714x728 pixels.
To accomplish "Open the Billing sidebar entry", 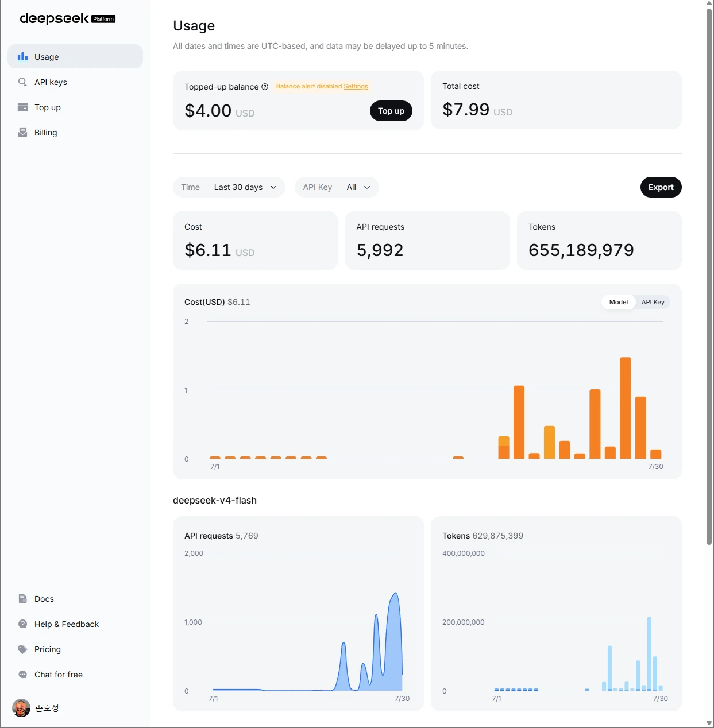I will click(75, 132).
